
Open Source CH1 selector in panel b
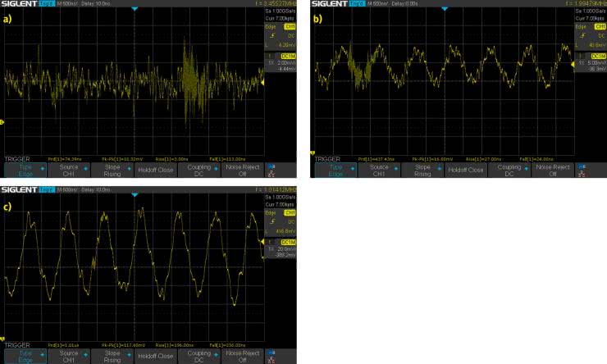pyautogui.click(x=379, y=171)
